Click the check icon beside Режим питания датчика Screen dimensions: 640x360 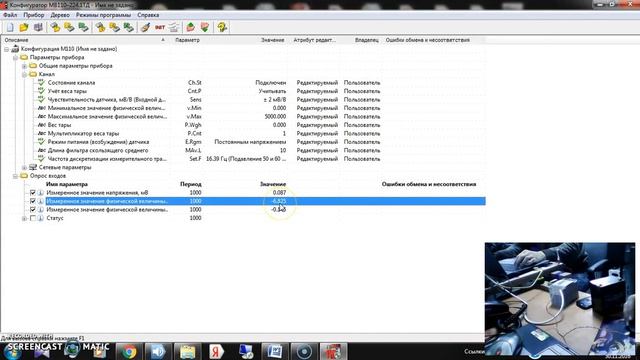point(41,142)
